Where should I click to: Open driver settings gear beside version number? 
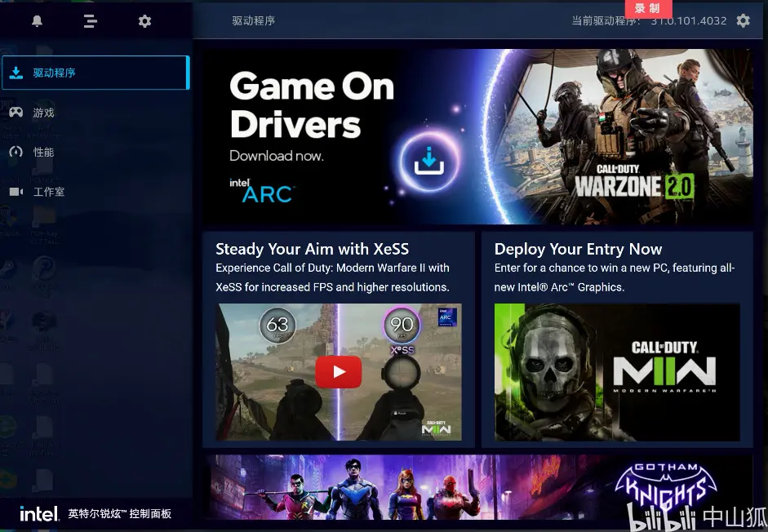click(743, 20)
